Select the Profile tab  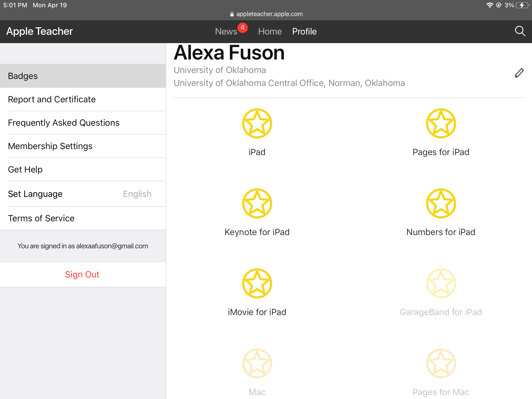click(304, 31)
